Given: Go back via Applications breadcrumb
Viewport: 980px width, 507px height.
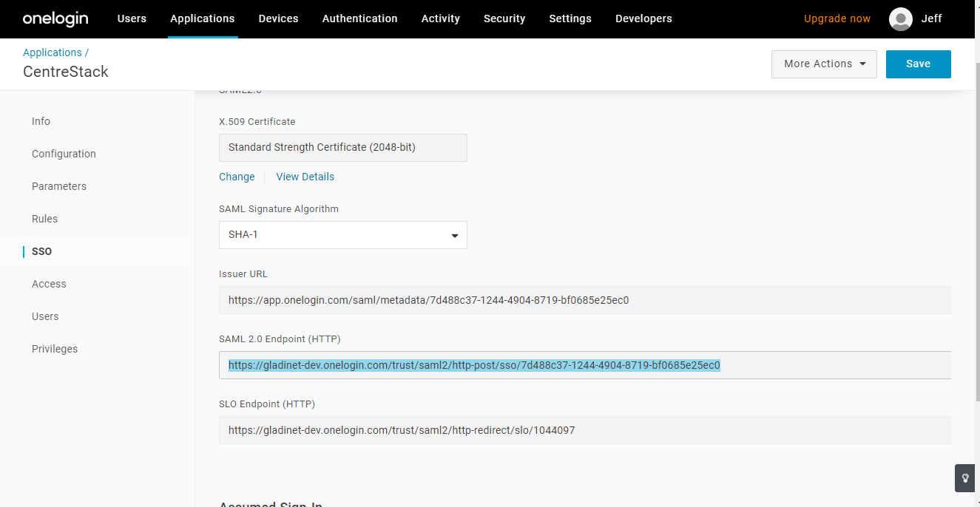Looking at the screenshot, I should pyautogui.click(x=53, y=52).
